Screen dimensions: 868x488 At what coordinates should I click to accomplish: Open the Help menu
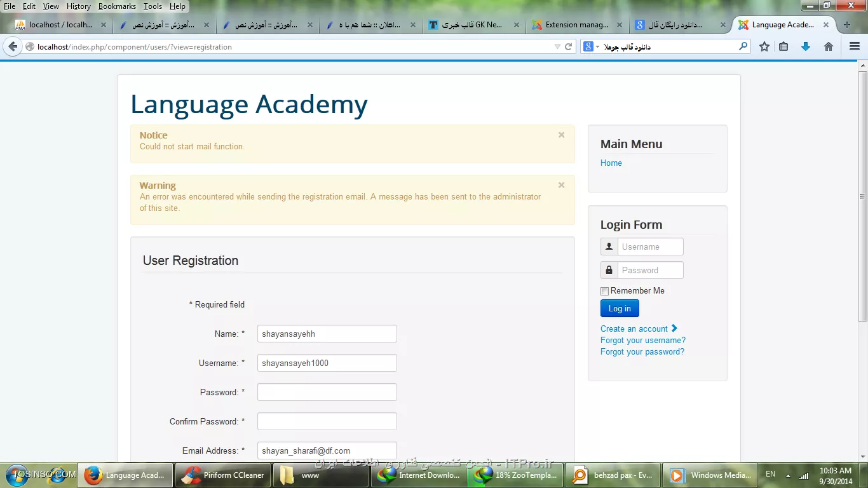click(x=177, y=6)
